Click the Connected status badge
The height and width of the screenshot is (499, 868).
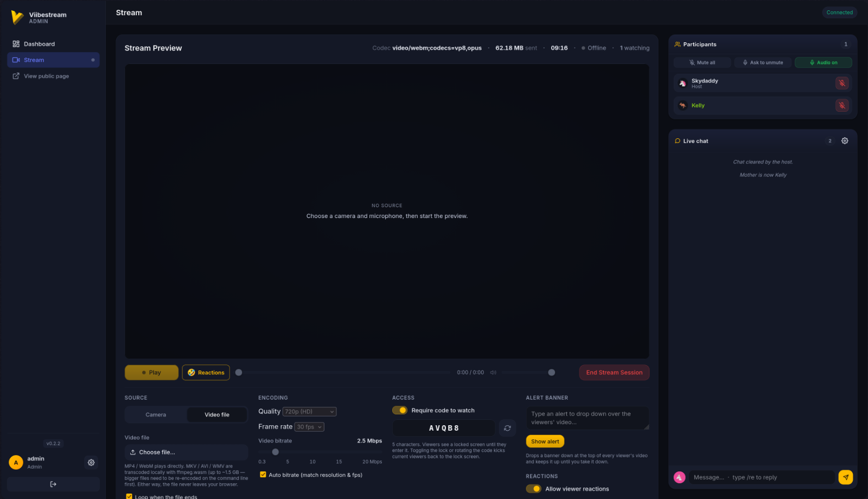(839, 12)
